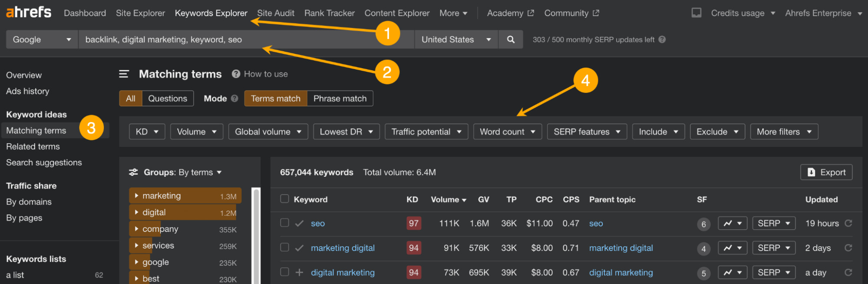Open Site Audit in the top navigation
868x284 pixels.
(276, 13)
